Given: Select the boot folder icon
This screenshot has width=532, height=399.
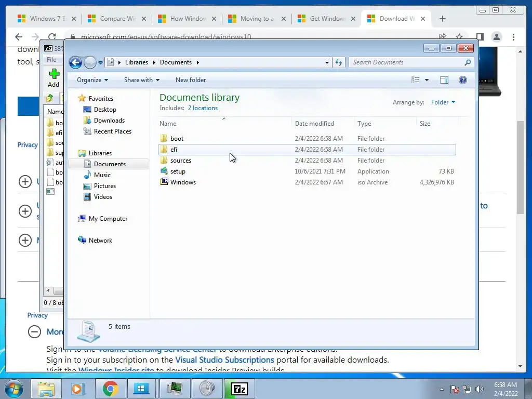Looking at the screenshot, I should [x=164, y=138].
